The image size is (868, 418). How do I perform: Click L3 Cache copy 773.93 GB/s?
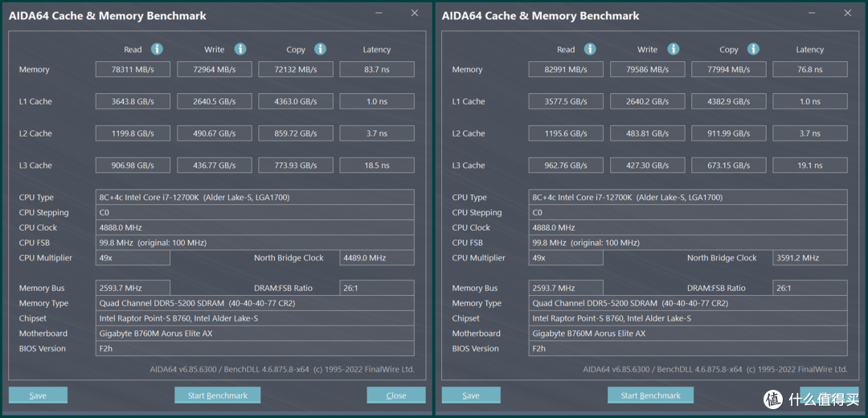(296, 166)
